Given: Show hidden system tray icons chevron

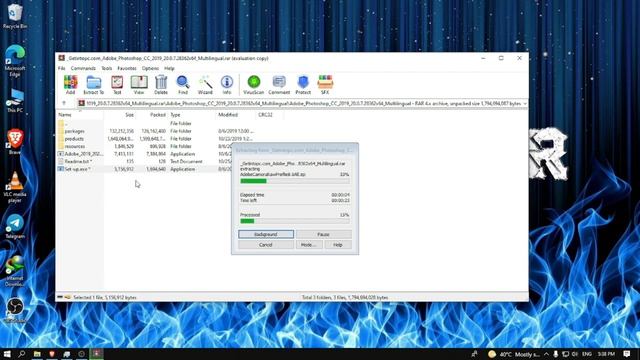Looking at the screenshot, I should pyautogui.click(x=547, y=354).
